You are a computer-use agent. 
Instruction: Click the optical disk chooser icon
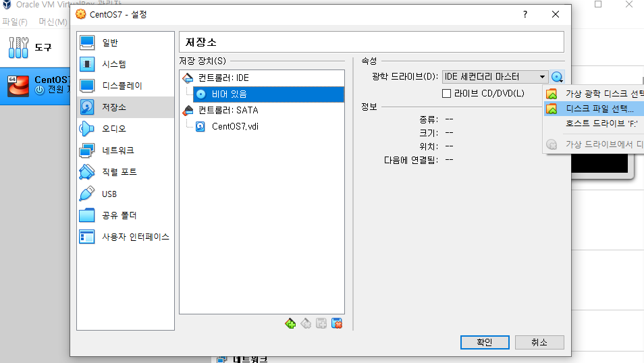coord(557,77)
